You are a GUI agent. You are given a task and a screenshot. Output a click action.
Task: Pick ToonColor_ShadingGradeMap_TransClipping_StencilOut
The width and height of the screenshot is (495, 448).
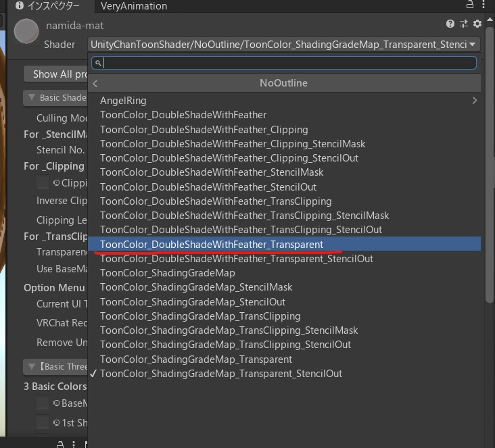tap(284, 345)
